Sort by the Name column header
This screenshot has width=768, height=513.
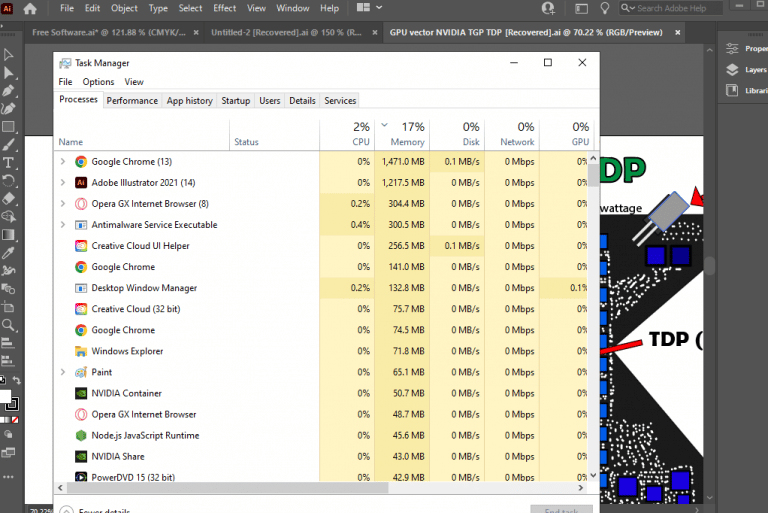(x=142, y=134)
